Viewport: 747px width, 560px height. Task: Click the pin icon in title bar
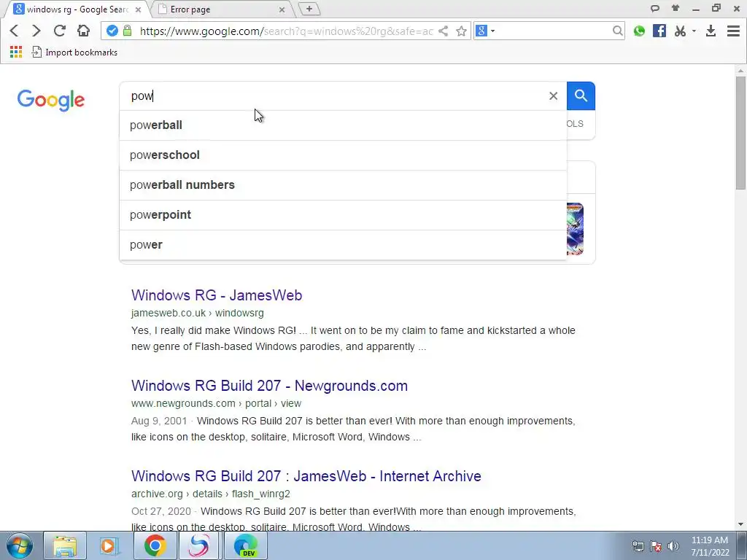[676, 8]
